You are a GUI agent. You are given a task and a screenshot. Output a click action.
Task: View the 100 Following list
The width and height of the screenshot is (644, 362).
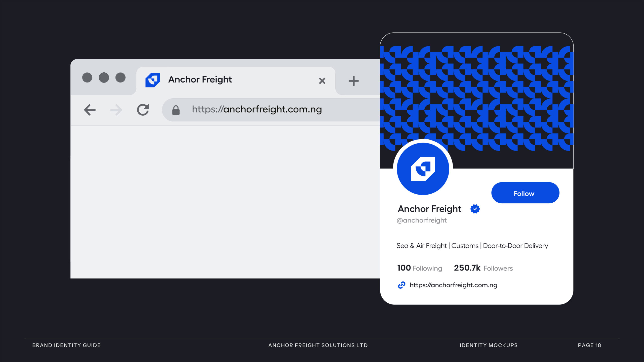pyautogui.click(x=419, y=268)
